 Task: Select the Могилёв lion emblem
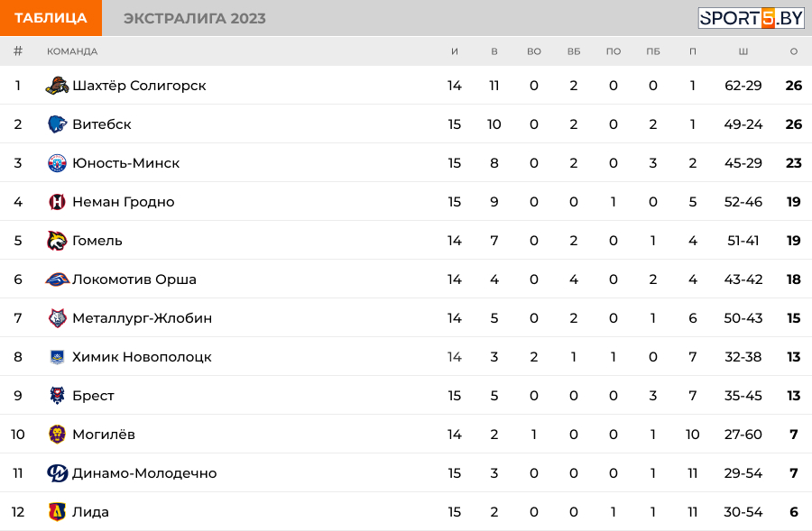pyautogui.click(x=57, y=435)
